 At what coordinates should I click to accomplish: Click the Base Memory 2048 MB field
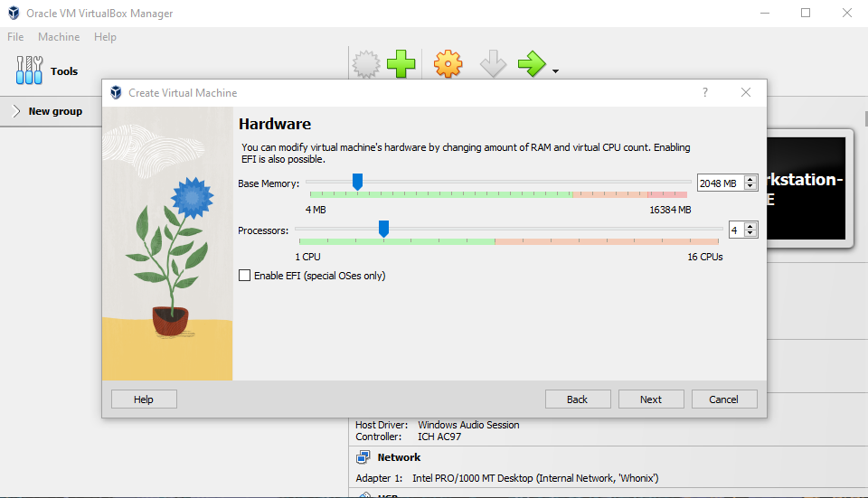pos(721,183)
